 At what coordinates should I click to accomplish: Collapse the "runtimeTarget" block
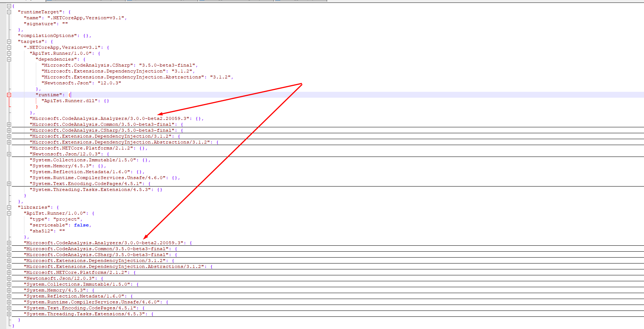pos(9,12)
